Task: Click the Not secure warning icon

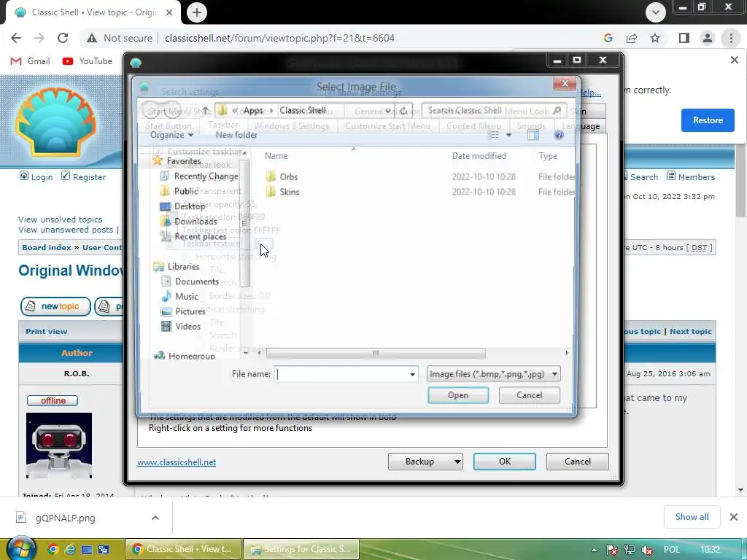Action: coord(91,38)
